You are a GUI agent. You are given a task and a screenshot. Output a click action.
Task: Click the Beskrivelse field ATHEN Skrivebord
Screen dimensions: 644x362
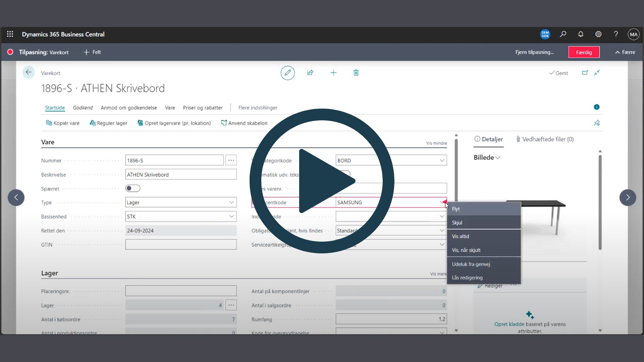click(181, 174)
